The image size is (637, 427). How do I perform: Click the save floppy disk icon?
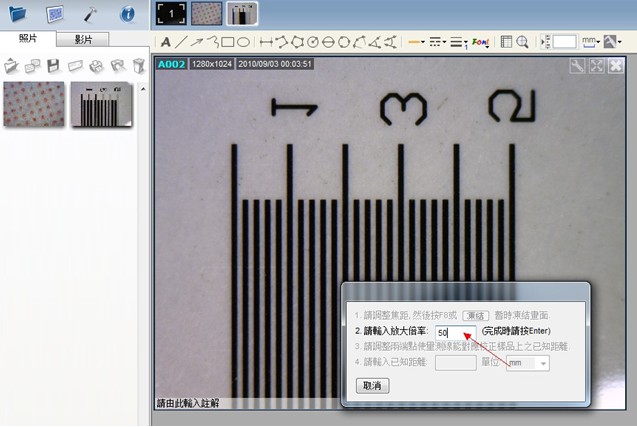click(53, 66)
